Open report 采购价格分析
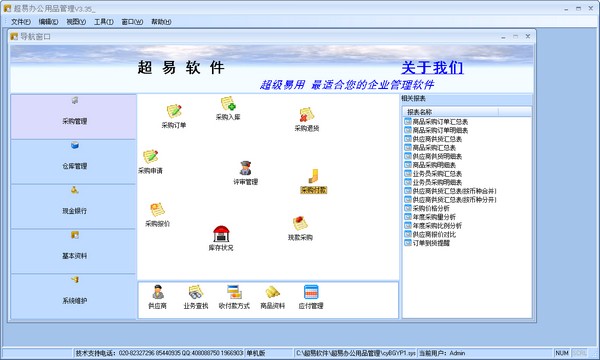This screenshot has width=600, height=360. (427, 209)
